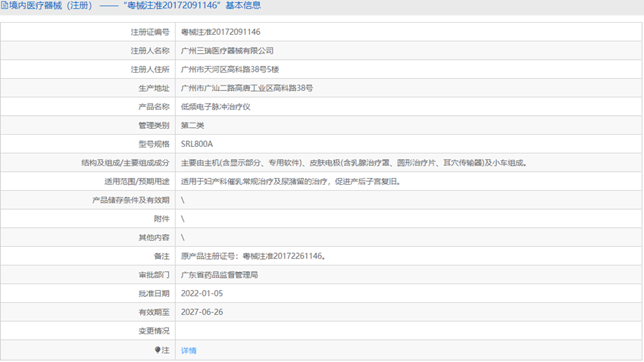The height and width of the screenshot is (362, 644).
Task: Click the lightbulb icon next to 注
Action: coord(158,350)
